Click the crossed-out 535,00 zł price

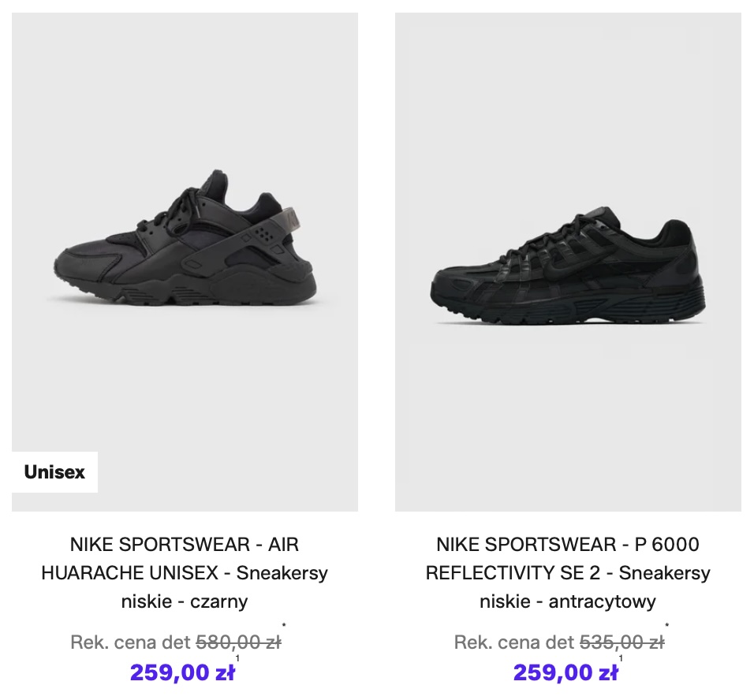pos(621,642)
